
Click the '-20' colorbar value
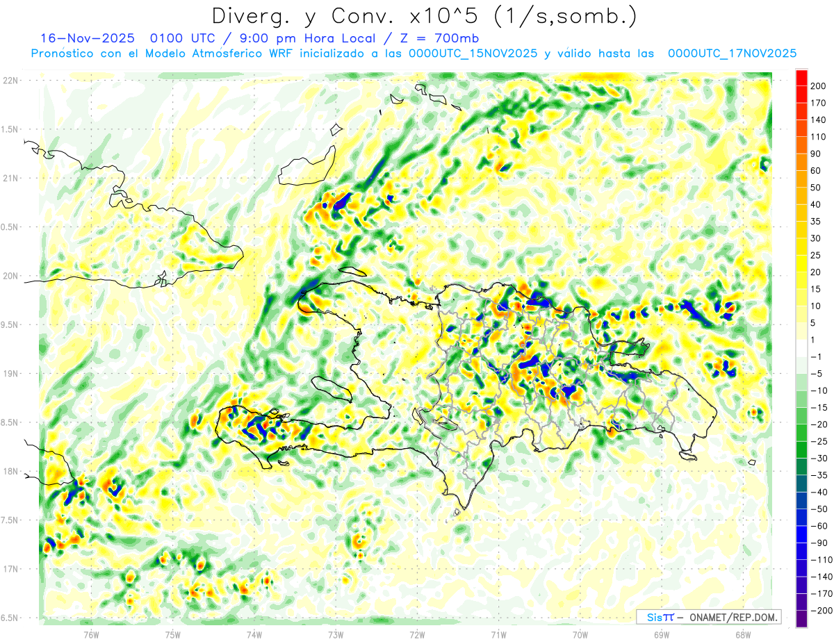pyautogui.click(x=819, y=424)
